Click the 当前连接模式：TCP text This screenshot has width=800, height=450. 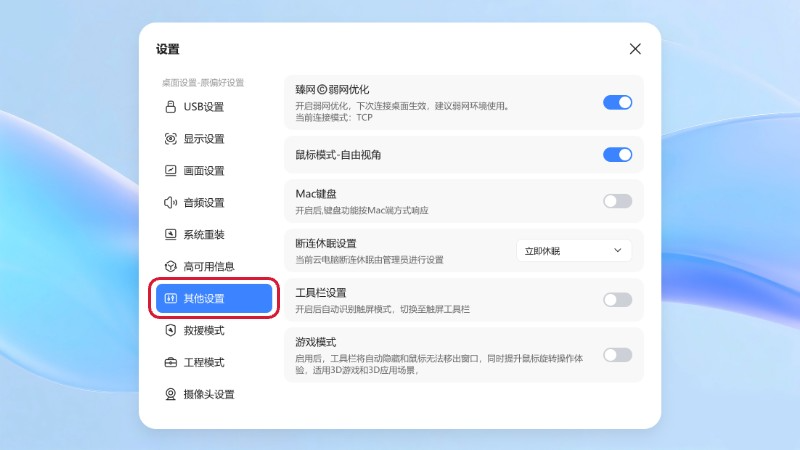[334, 117]
